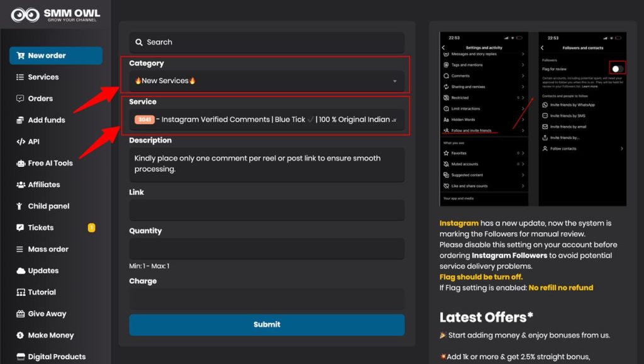The image size is (644, 364).
Task: Open the New order page
Action: pos(56,55)
